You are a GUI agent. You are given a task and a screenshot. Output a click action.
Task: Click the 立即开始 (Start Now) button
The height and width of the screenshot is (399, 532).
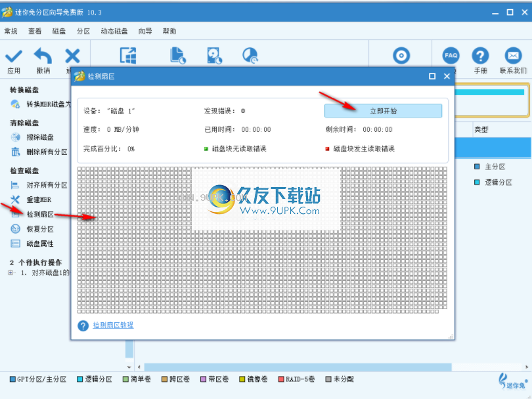[384, 111]
